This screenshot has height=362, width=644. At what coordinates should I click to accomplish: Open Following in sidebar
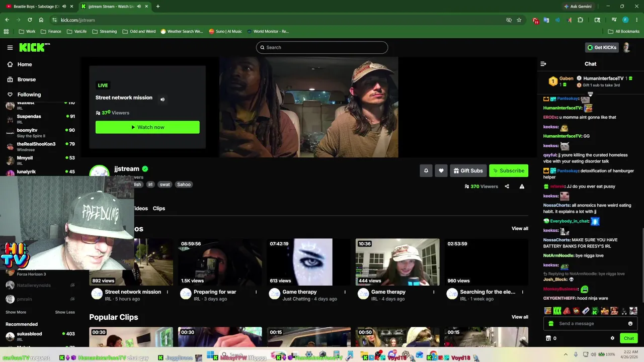pyautogui.click(x=29, y=95)
